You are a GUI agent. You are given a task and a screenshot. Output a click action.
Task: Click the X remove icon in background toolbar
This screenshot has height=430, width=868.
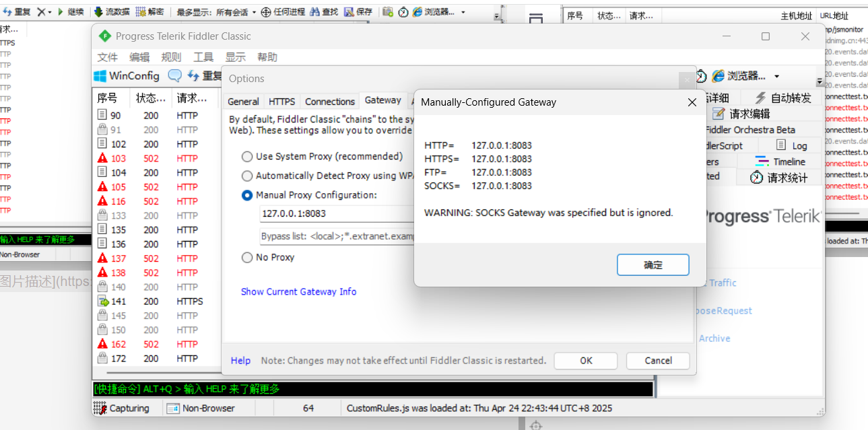tap(41, 11)
